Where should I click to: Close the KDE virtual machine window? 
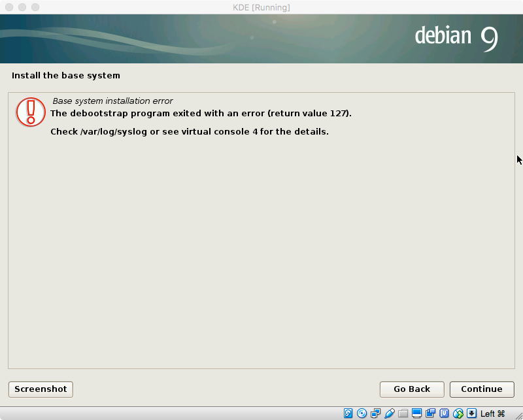pyautogui.click(x=9, y=7)
